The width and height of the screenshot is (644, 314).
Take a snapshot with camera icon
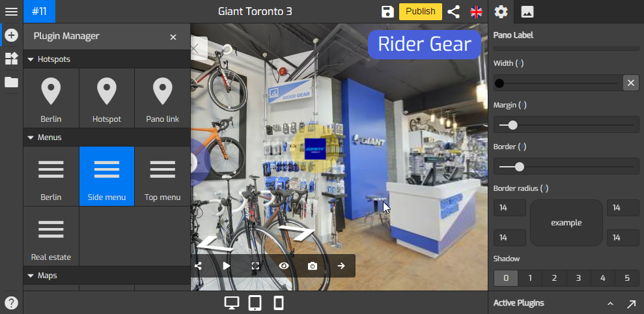(313, 266)
